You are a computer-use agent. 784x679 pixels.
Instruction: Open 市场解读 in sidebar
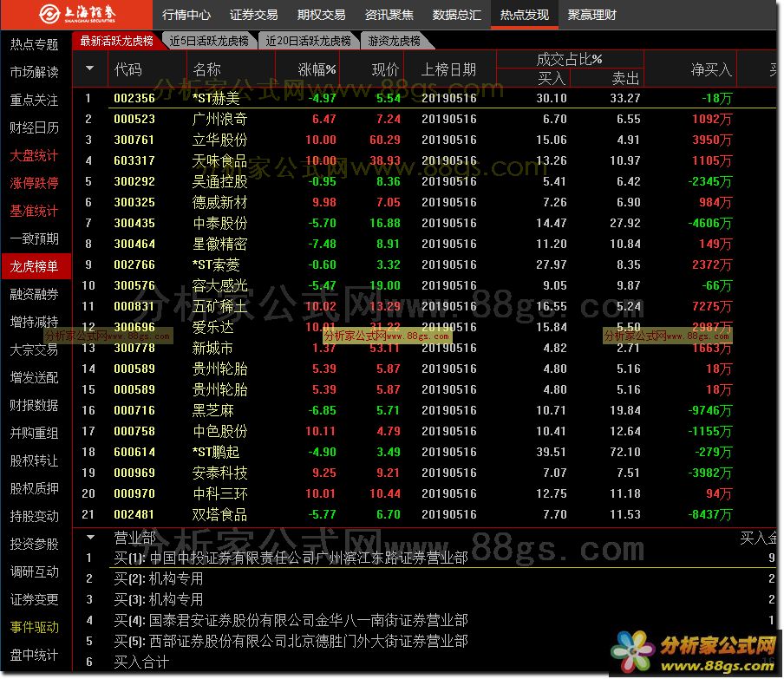click(x=35, y=73)
